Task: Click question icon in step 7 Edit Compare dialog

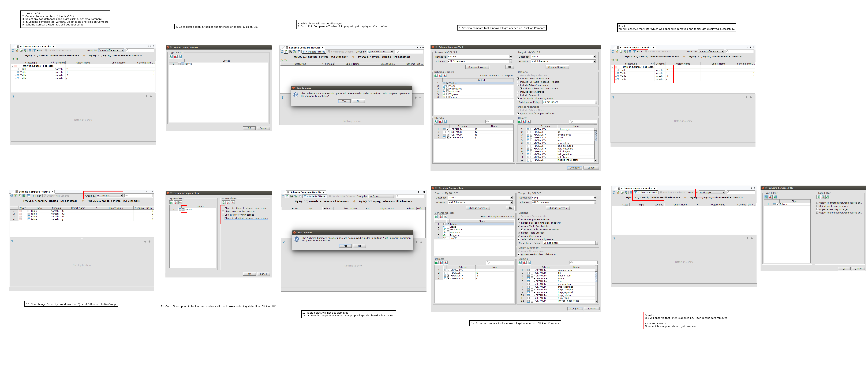Action: 295,95
